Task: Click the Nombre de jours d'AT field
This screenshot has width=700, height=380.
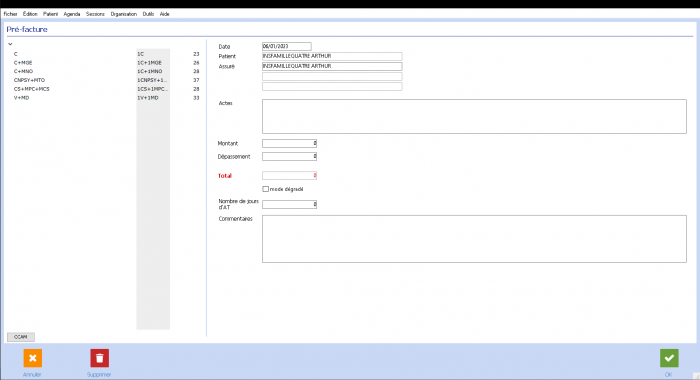Action: (x=289, y=204)
